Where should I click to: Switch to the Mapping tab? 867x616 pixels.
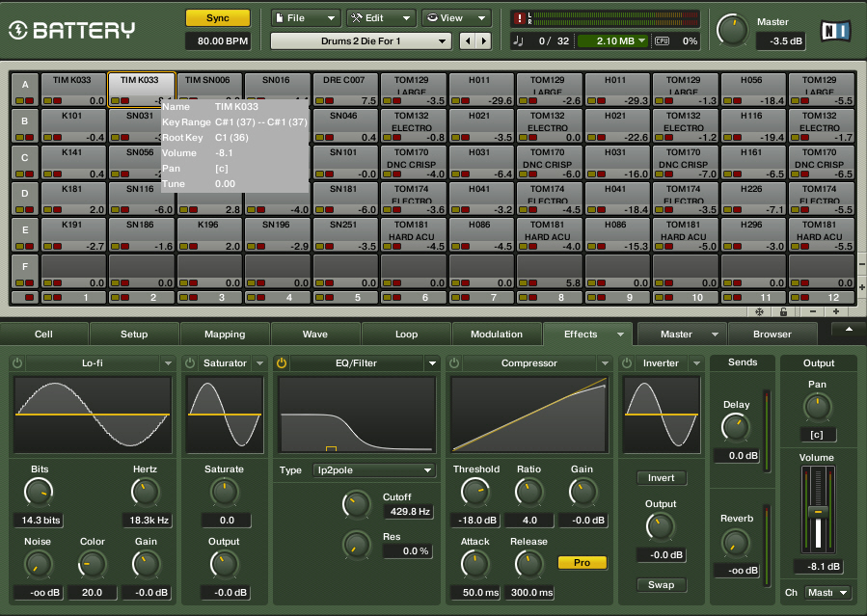(225, 335)
